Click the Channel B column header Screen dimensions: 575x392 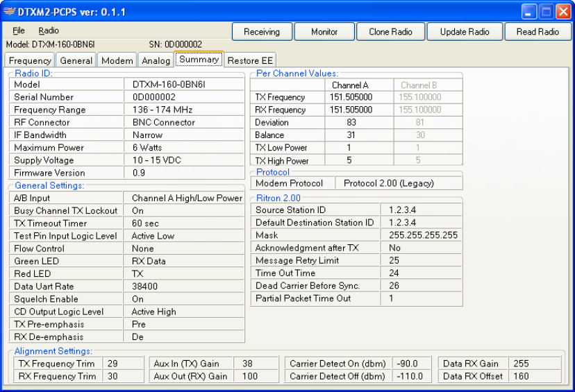coord(419,85)
